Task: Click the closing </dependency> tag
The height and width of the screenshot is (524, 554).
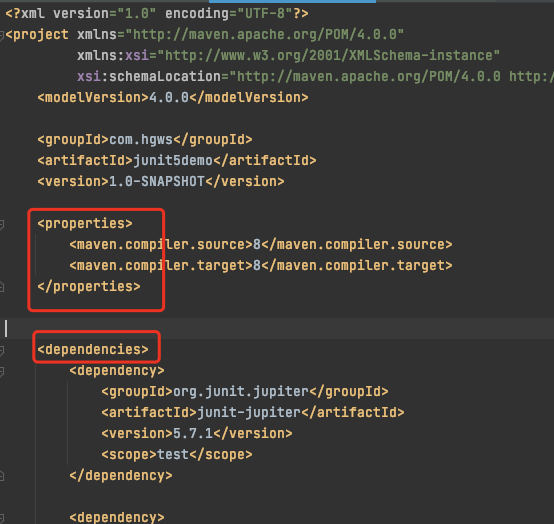Action: (x=121, y=476)
